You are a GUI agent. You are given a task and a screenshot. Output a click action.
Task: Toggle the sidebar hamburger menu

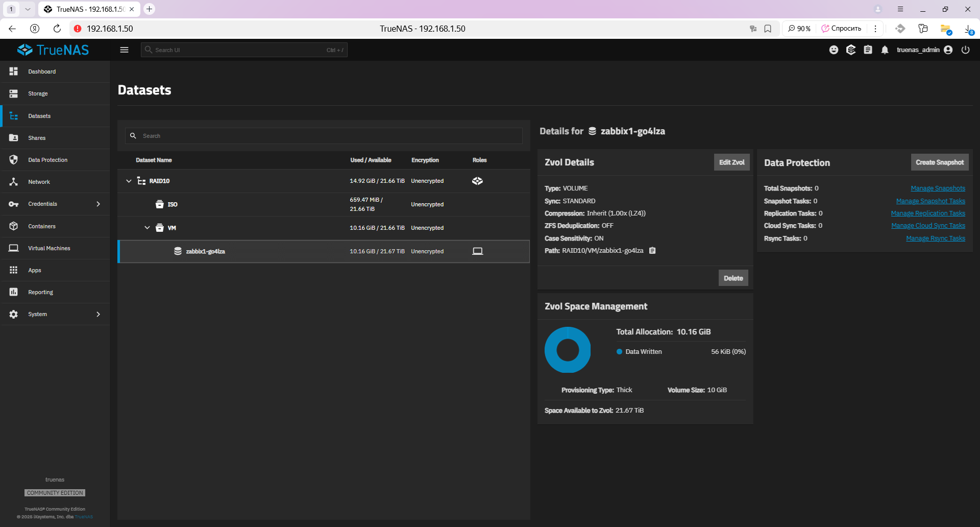pos(124,50)
